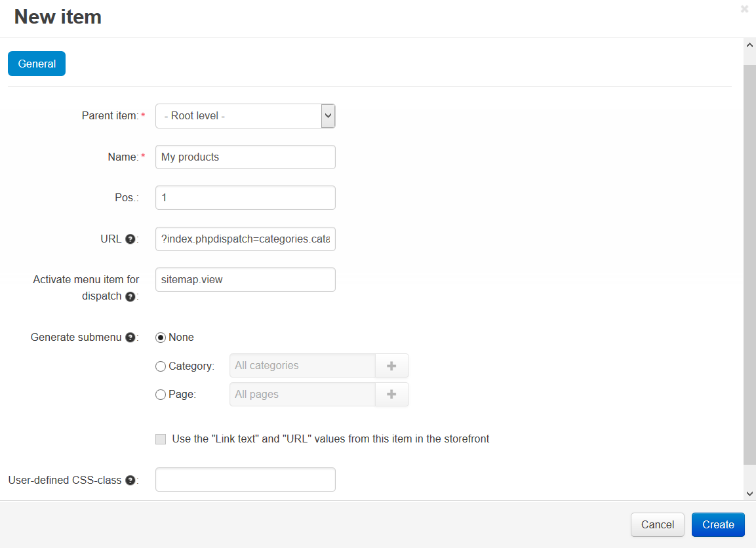The width and height of the screenshot is (756, 548).
Task: Click the empty User-defined CSS-class field
Action: coord(245,480)
